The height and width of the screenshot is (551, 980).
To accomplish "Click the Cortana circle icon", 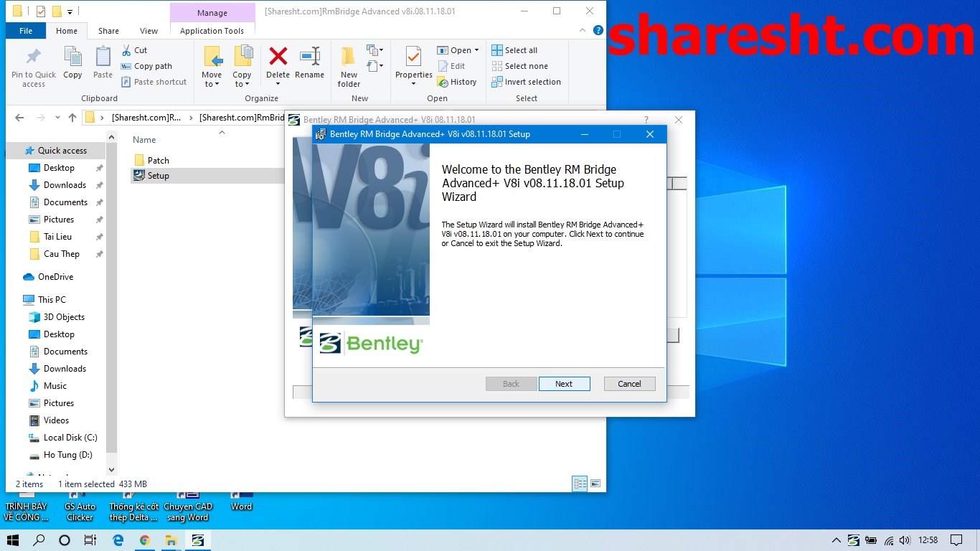I will click(64, 540).
